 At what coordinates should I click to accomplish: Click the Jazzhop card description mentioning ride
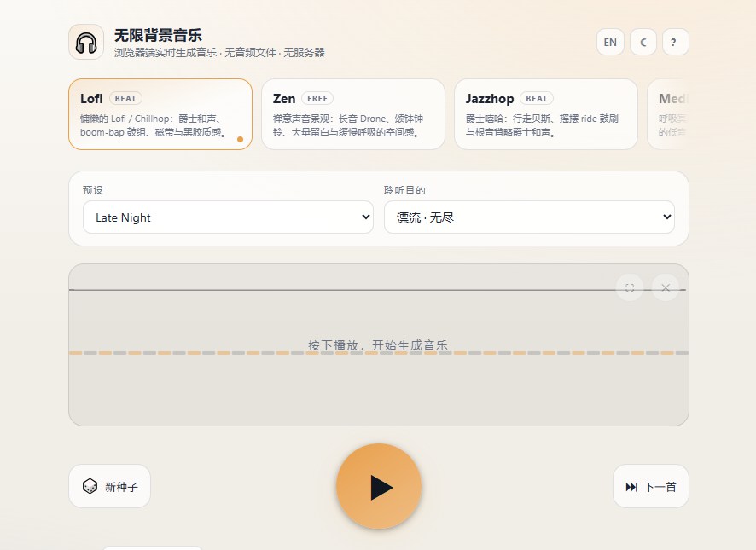(542, 125)
